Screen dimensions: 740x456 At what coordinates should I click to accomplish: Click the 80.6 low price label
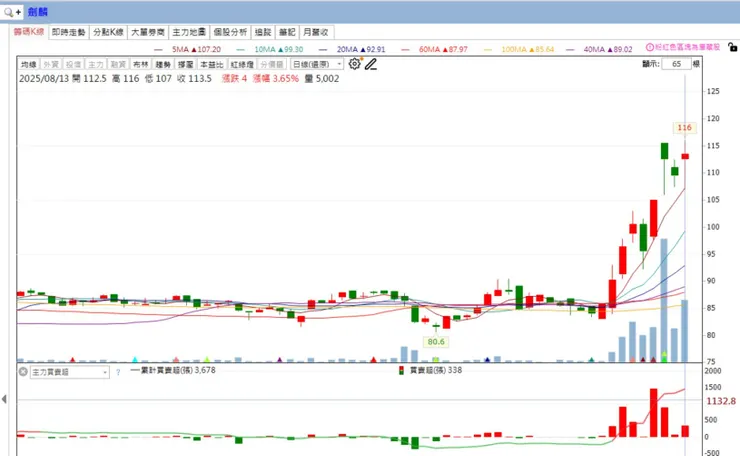436,341
